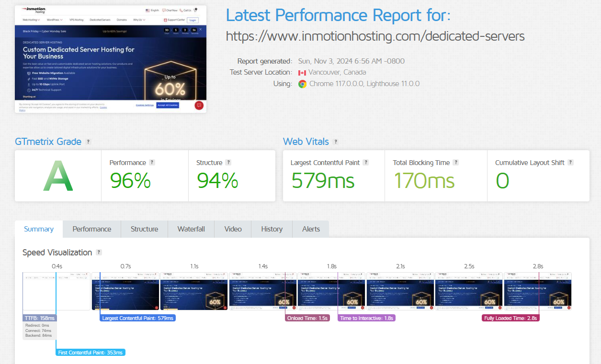Screen dimensions: 601x364
Task: Click the Chrome browser icon
Action: (302, 84)
